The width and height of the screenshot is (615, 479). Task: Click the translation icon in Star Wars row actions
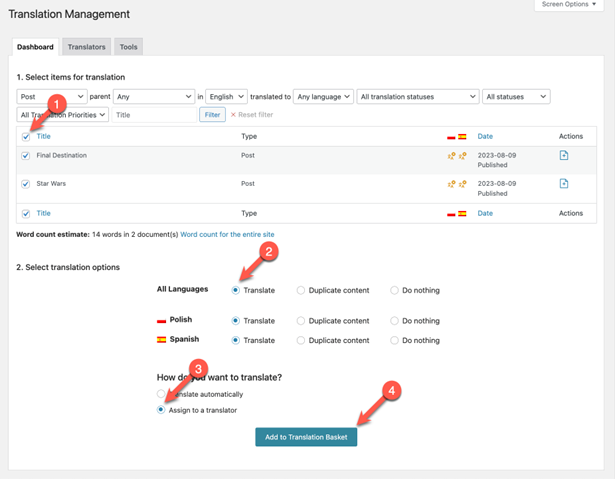(564, 184)
